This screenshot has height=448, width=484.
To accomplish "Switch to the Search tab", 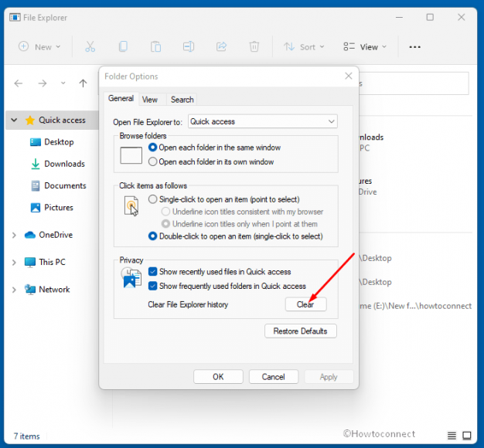I will point(182,100).
